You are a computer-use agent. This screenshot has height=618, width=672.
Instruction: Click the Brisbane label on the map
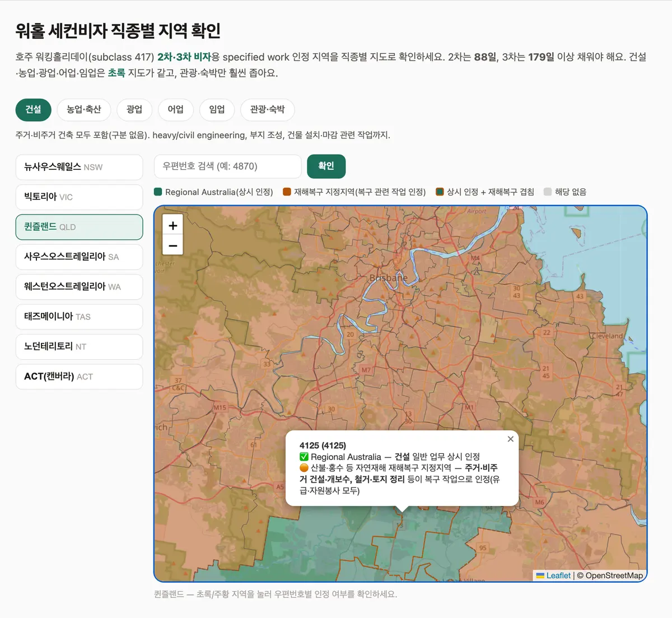[x=388, y=278]
